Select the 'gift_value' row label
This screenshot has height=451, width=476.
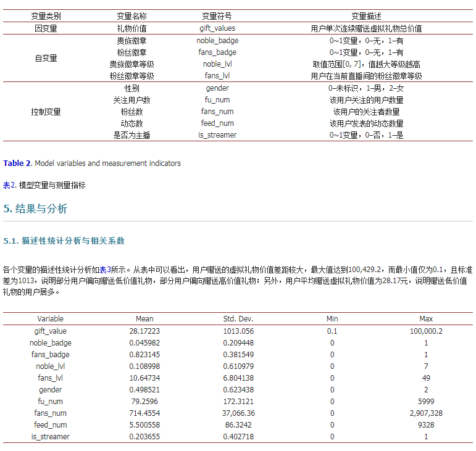click(x=51, y=331)
